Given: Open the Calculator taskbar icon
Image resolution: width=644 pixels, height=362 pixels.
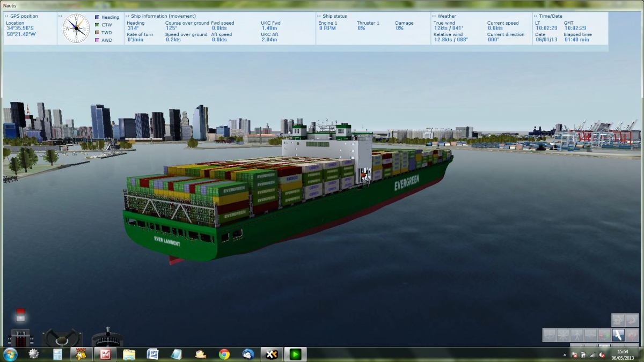Looking at the screenshot, I should click(57, 354).
